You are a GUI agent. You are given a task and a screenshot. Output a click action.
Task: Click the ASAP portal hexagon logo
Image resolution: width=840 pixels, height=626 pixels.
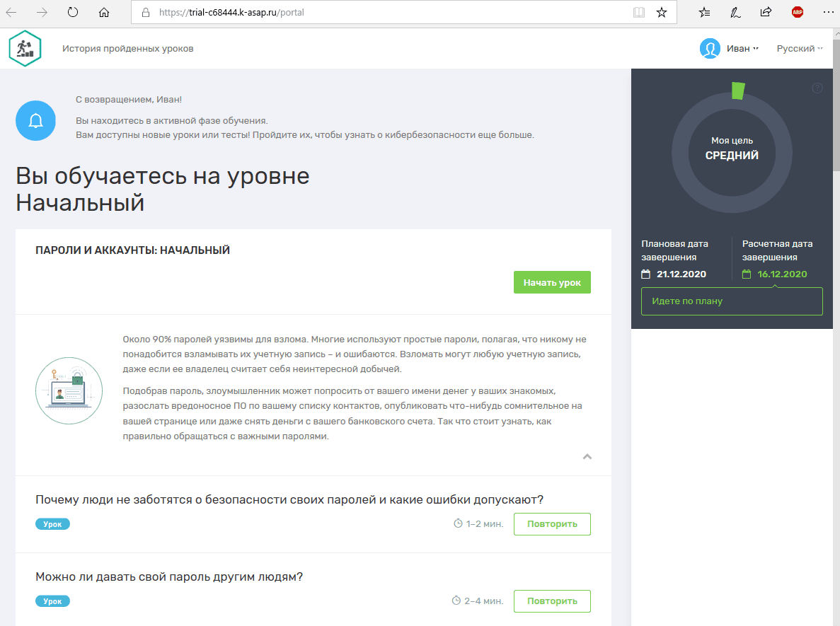(x=25, y=48)
